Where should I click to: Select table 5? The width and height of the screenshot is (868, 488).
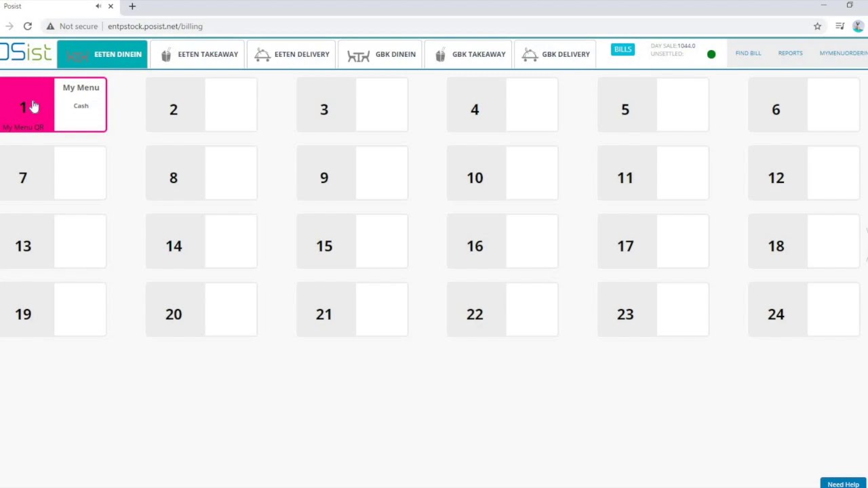coord(653,104)
